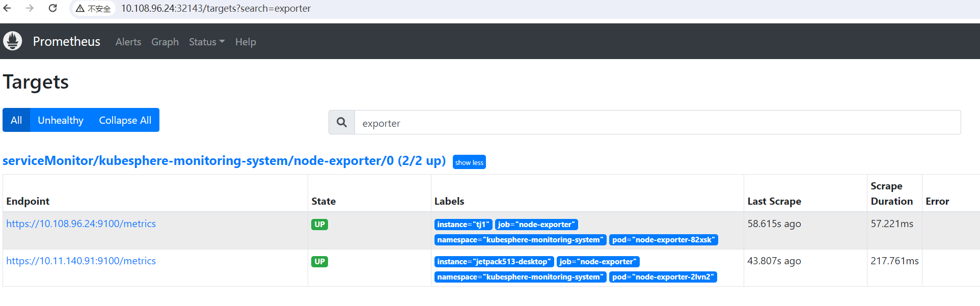Filter to Unhealthy targets only
Screen dimensions: 980x306
click(60, 120)
